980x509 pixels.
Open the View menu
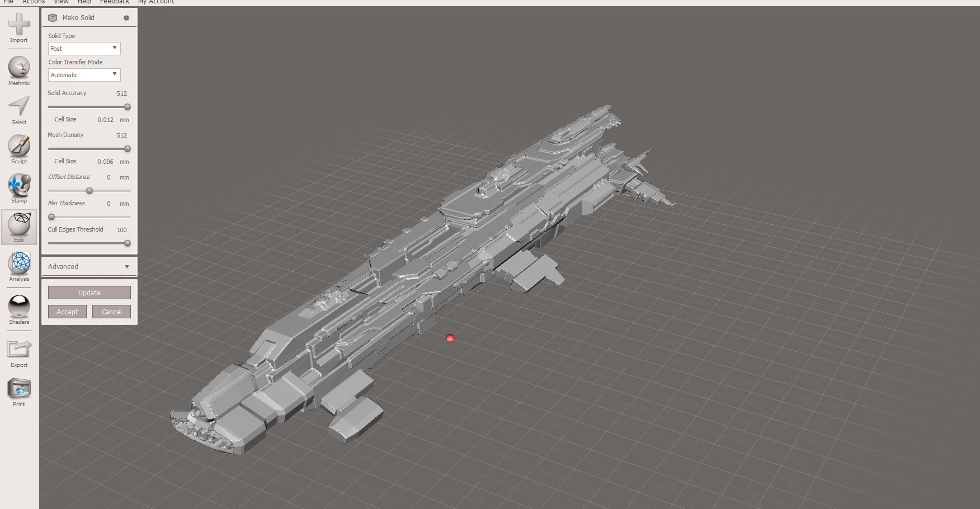pos(61,2)
